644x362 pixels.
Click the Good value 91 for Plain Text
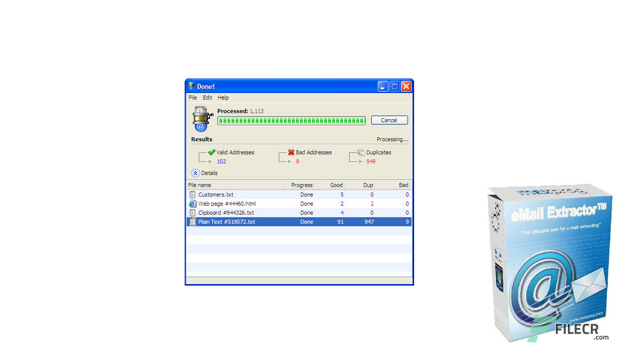click(x=341, y=222)
